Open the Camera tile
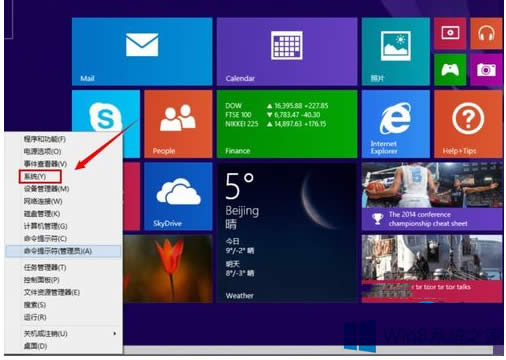 pos(486,70)
